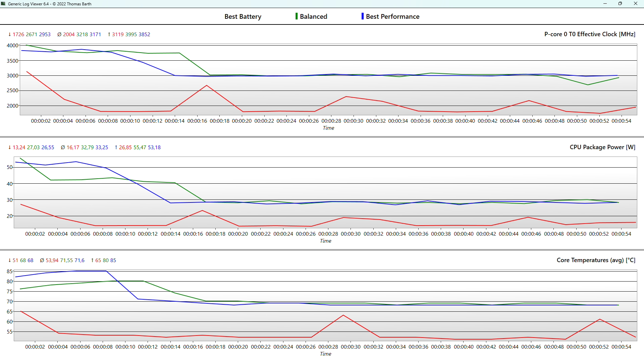The height and width of the screenshot is (362, 644).
Task: Click the 00:00:28 tick on power chart
Action: (328, 234)
